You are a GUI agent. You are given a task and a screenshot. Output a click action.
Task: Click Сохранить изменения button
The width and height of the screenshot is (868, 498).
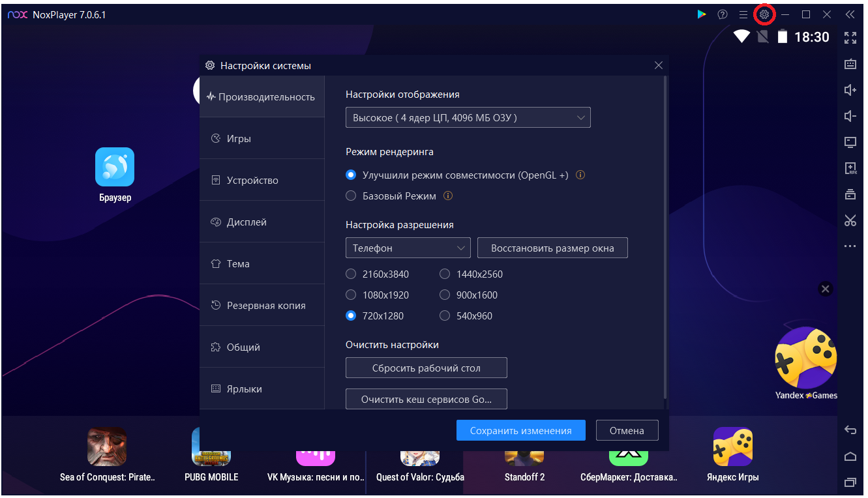[x=520, y=431]
